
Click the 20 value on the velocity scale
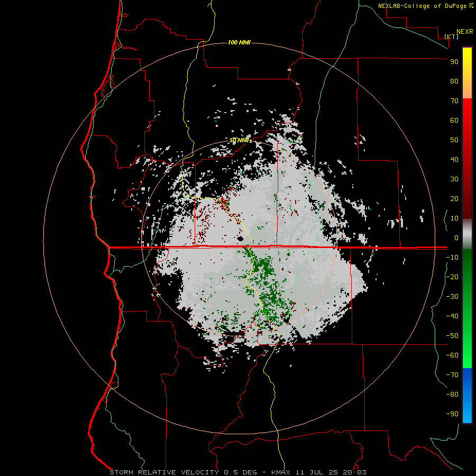(x=454, y=198)
